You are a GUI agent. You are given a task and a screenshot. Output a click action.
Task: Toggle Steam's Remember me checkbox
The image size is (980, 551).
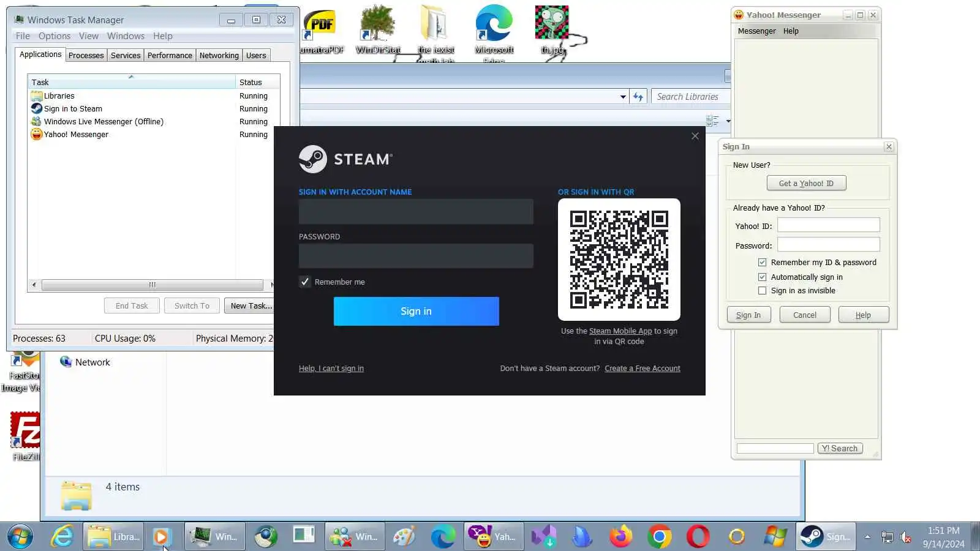[304, 282]
